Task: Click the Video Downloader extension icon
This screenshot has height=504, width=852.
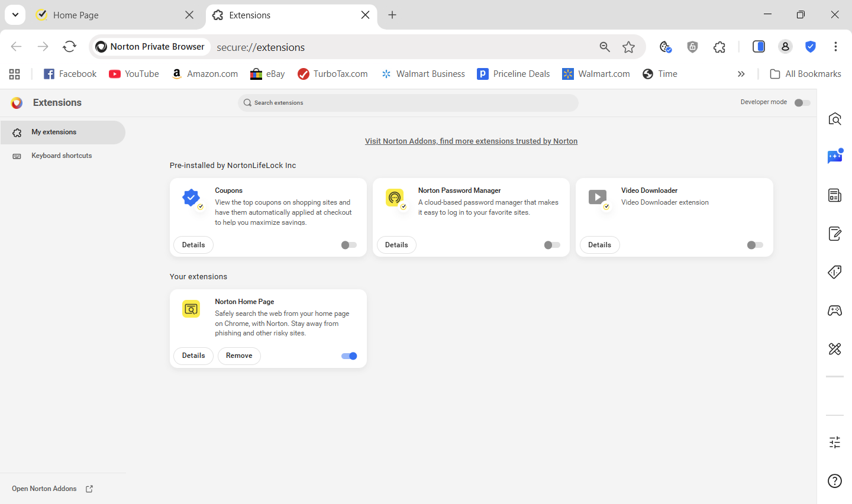Action: click(x=598, y=198)
